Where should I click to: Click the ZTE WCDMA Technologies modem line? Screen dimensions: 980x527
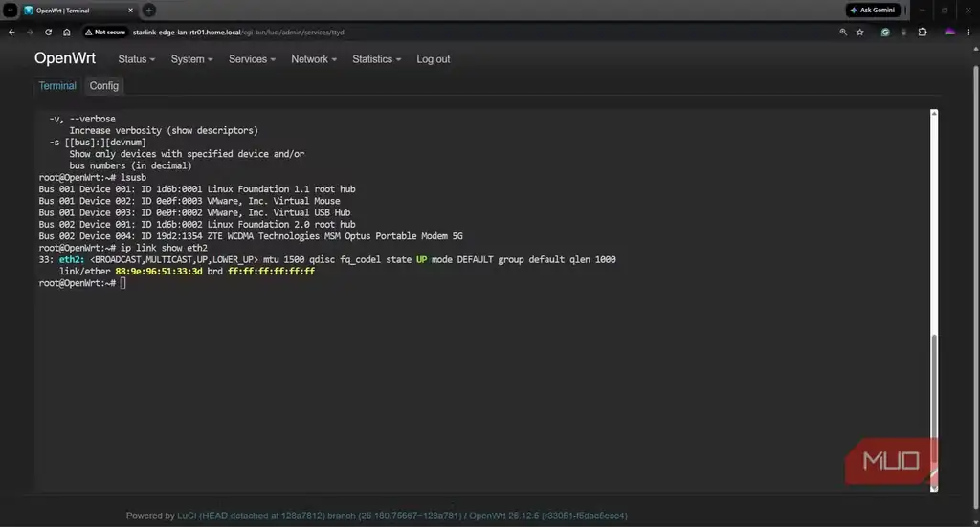pos(251,236)
